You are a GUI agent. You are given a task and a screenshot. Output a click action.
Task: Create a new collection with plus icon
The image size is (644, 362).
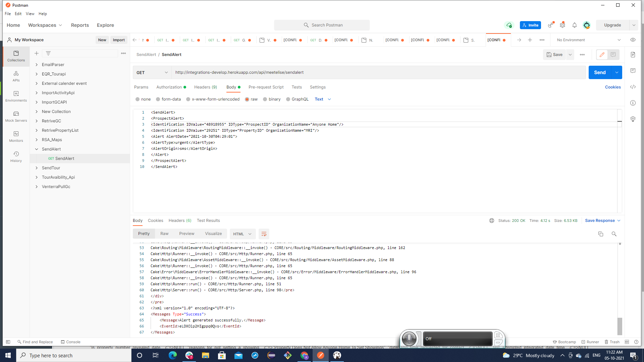[x=37, y=53]
